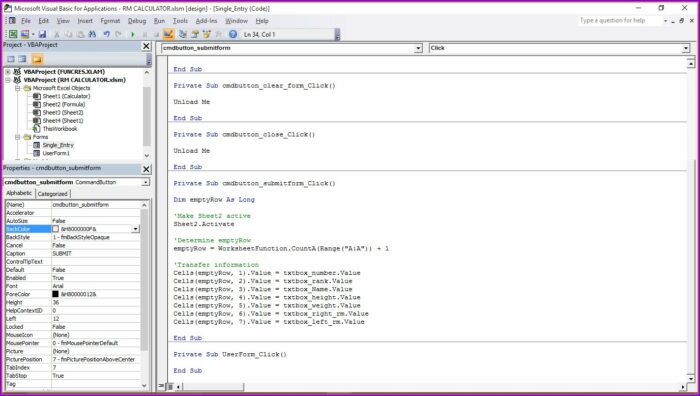700x396 pixels.
Task: Open the Insert UserForm icon's dropdown arrow
Action: (x=33, y=34)
